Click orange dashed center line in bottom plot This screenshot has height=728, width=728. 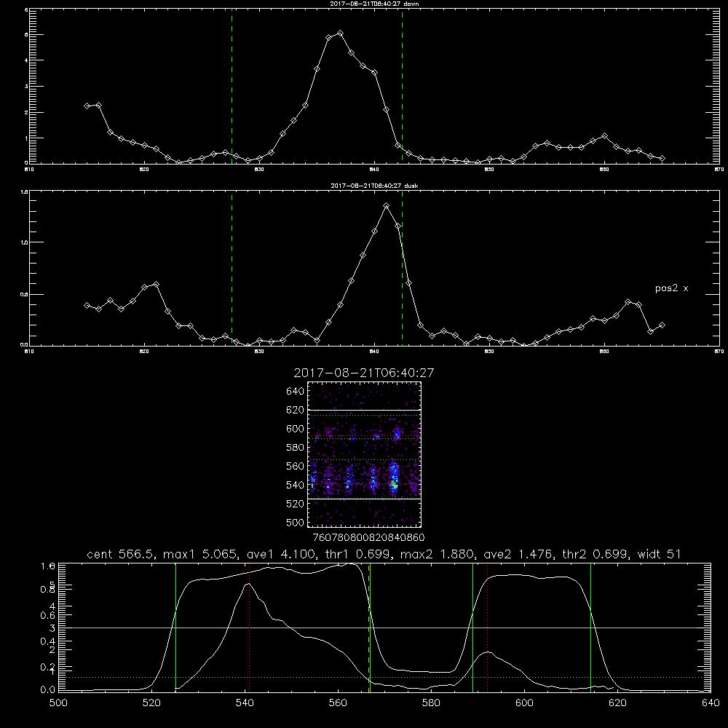(368, 628)
